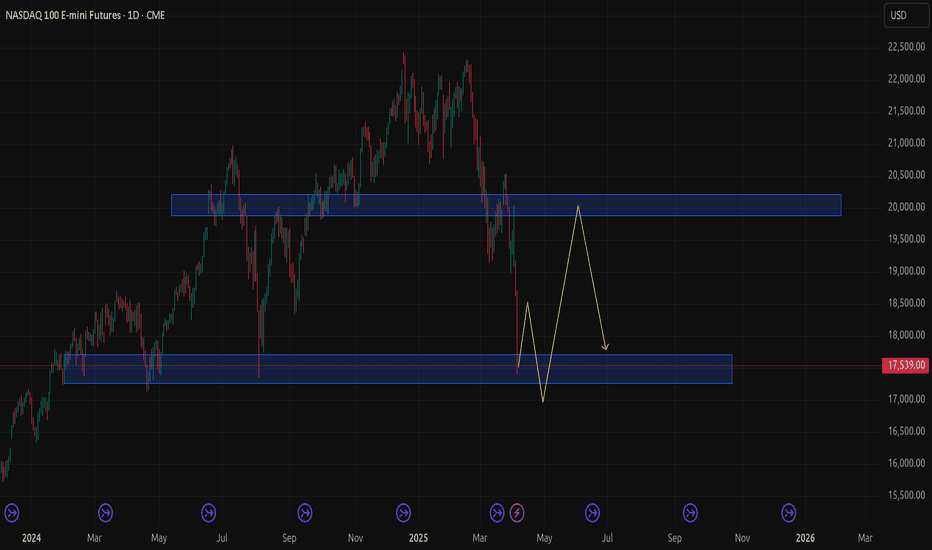
Task: Click the Mar label right after 2025
Action: coord(479,538)
